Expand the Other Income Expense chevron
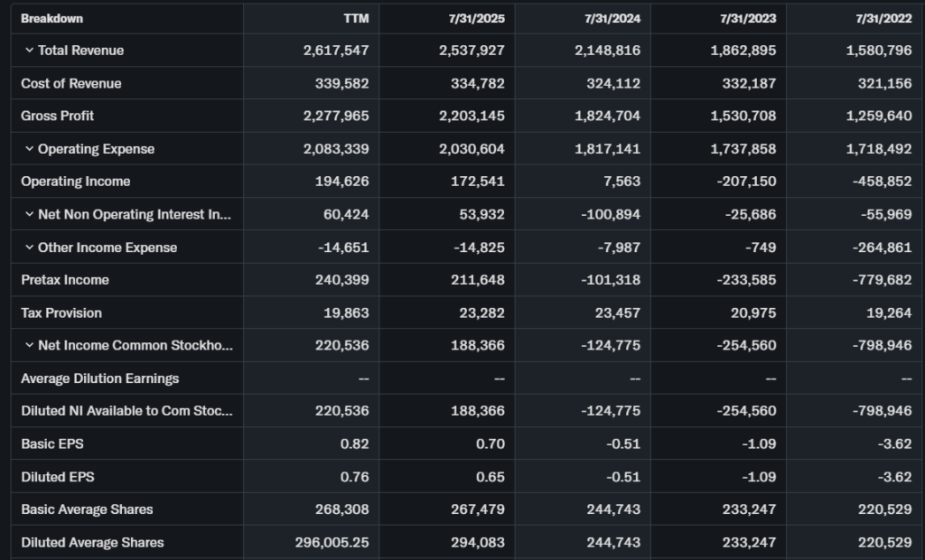Screen dimensions: 925x560 point(29,247)
